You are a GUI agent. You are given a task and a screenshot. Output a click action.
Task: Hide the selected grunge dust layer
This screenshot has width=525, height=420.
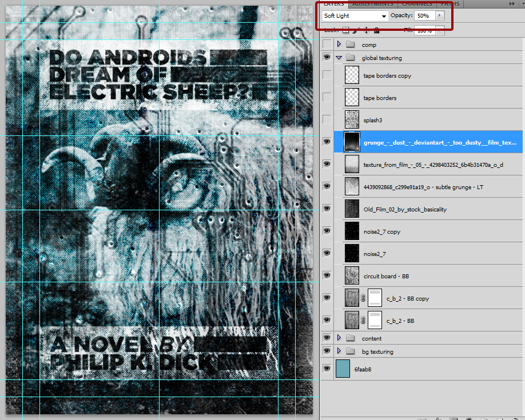327,142
